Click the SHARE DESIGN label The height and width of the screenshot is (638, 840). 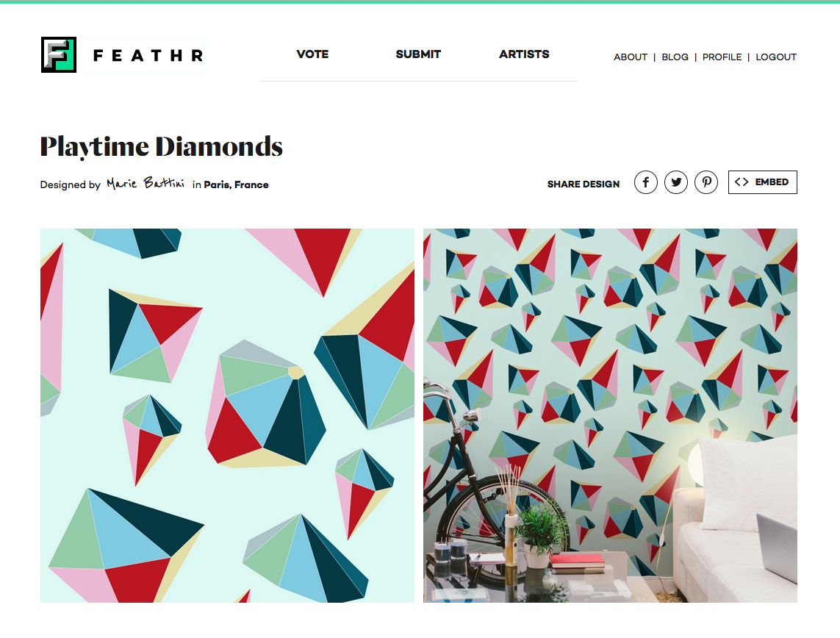tap(584, 184)
